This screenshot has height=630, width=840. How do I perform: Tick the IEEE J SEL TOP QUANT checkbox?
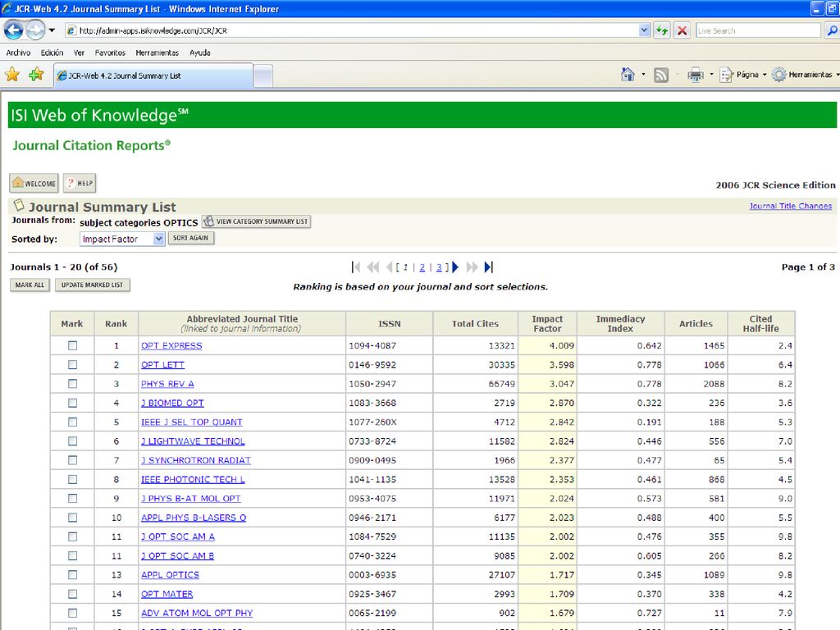(72, 422)
